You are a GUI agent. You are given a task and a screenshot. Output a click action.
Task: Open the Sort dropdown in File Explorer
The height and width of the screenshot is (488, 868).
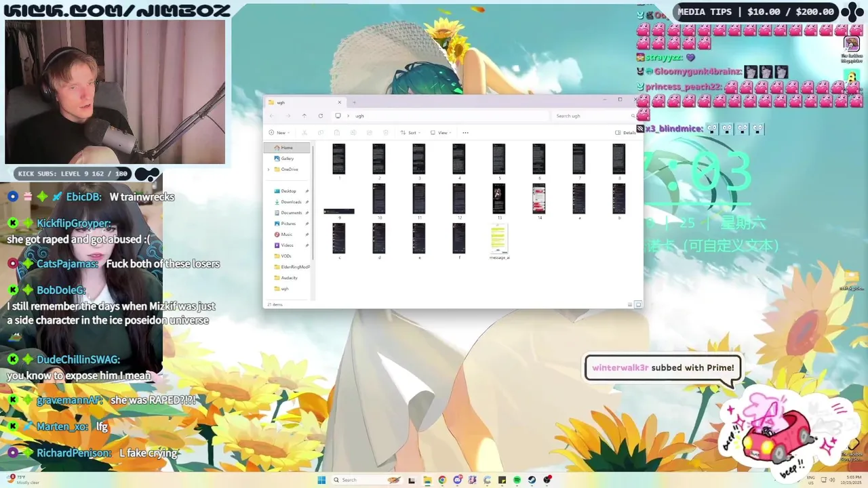(410, 133)
